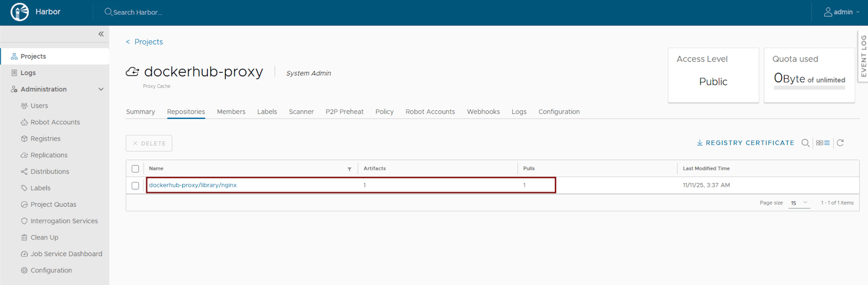Open the EVENT LOG side panel
868x285 pixels.
(863, 56)
